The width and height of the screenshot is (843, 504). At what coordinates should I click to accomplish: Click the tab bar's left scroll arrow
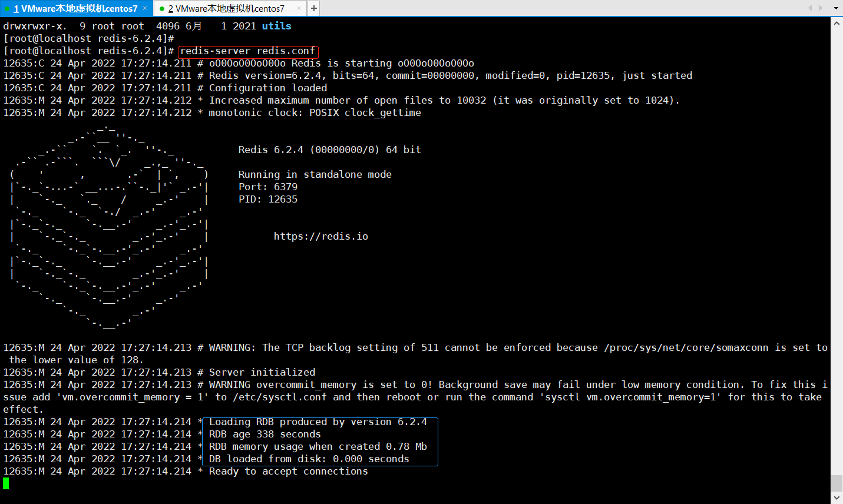(810, 8)
